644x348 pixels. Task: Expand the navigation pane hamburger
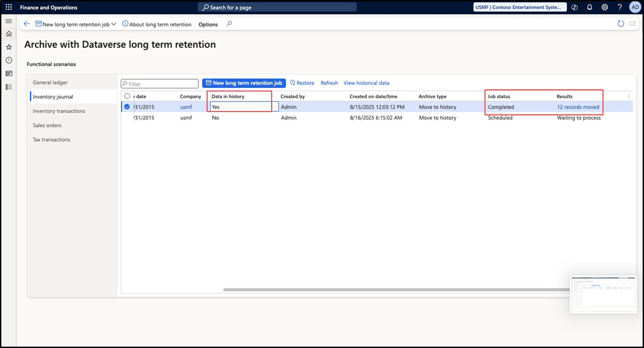9,22
